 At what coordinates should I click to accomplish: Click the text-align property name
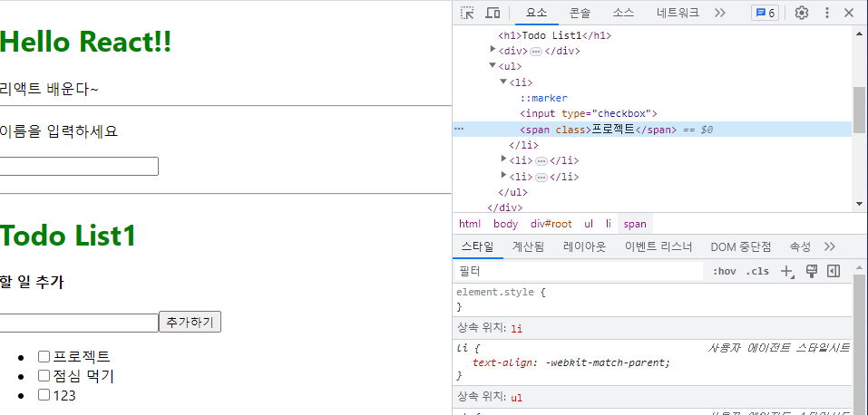point(504,363)
